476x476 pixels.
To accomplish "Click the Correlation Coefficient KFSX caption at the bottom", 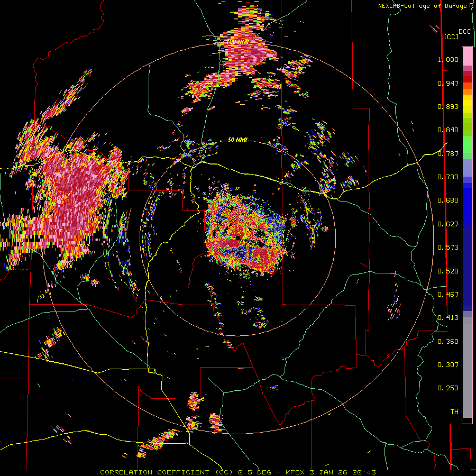I will pyautogui.click(x=238, y=472).
